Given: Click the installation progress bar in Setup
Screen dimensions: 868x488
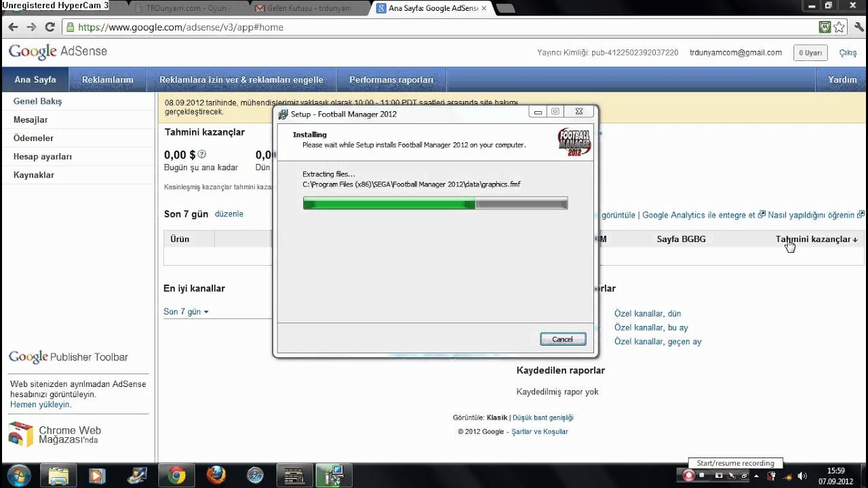Looking at the screenshot, I should point(435,203).
